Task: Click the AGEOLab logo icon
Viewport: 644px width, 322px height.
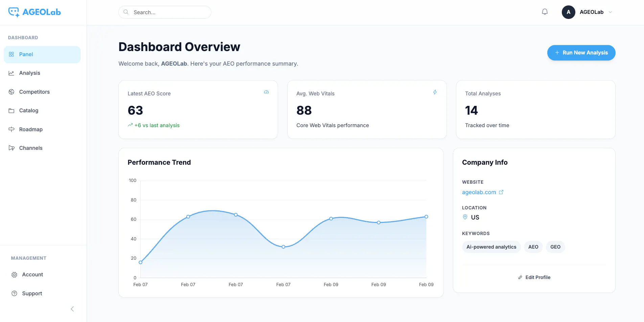Action: [14, 12]
